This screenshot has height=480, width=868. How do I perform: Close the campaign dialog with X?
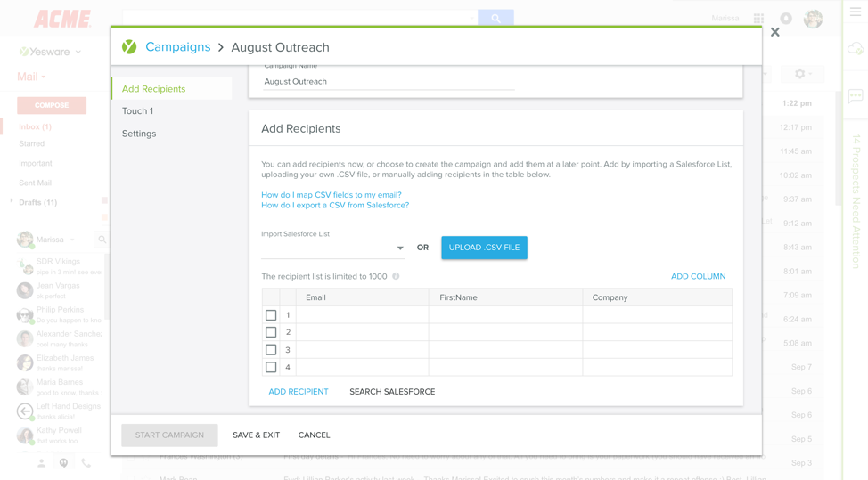(775, 32)
